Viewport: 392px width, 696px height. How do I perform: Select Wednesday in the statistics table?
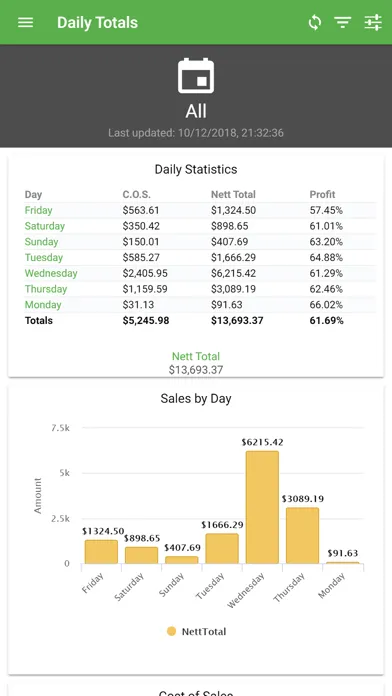(x=51, y=273)
